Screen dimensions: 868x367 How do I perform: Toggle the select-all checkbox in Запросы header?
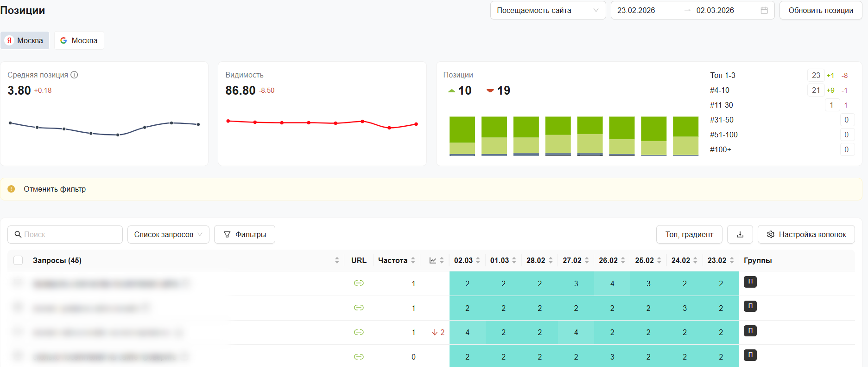18,260
